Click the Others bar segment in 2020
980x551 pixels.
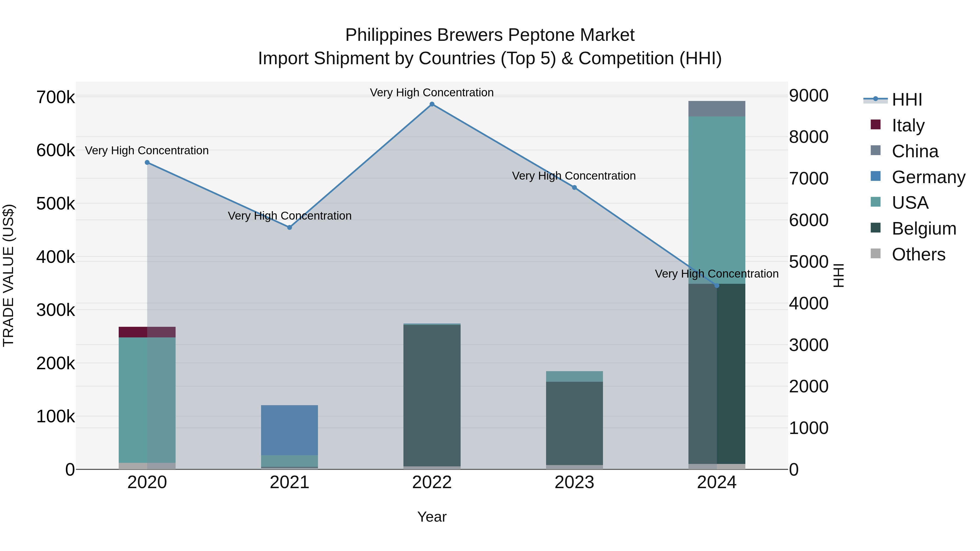pos(147,466)
